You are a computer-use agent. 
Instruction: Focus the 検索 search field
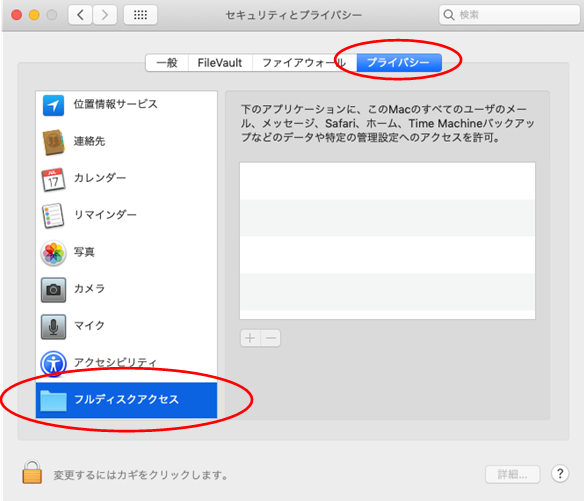click(509, 15)
